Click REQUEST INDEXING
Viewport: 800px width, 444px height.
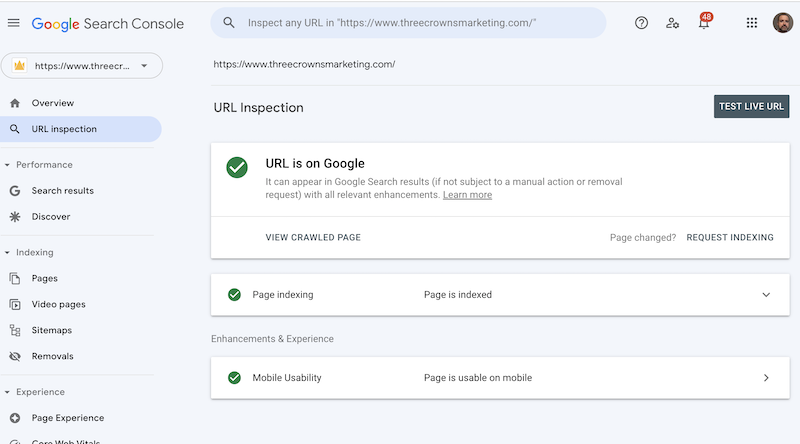point(730,237)
